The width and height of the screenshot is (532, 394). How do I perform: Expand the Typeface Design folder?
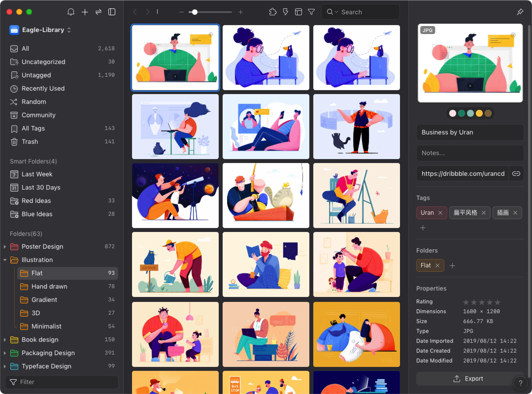pos(5,366)
